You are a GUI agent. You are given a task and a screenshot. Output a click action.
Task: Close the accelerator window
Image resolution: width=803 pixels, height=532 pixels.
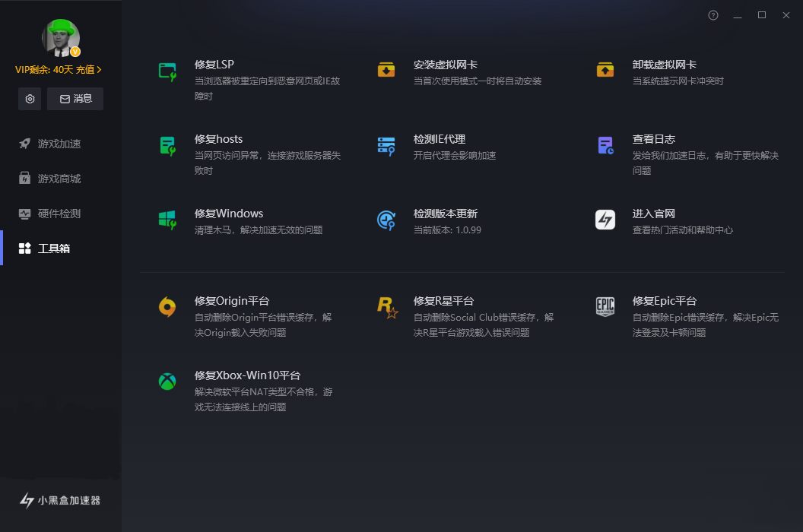click(786, 15)
